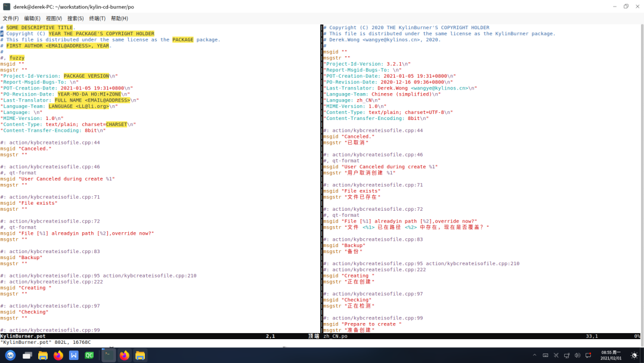The height and width of the screenshot is (363, 644).
Task: Switch to the running terminal taskbar icon
Action: [x=109, y=356]
